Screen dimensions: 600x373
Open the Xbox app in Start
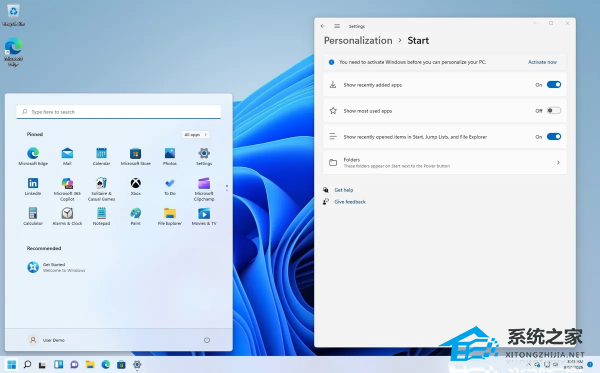pos(135,186)
